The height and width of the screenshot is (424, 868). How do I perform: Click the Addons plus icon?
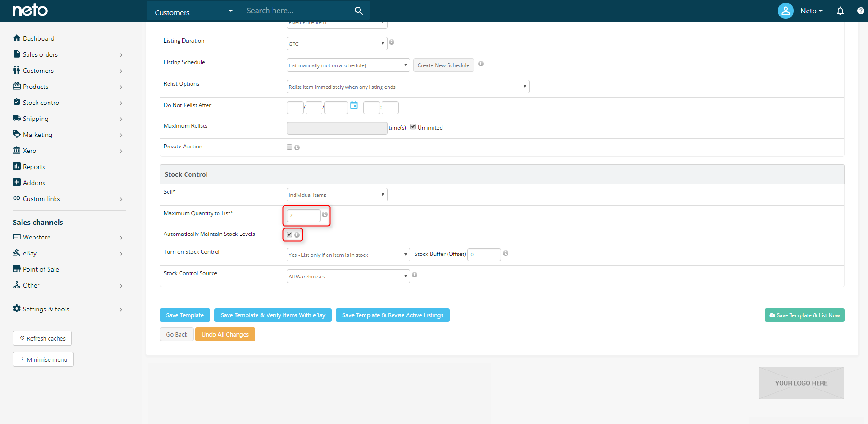point(17,182)
